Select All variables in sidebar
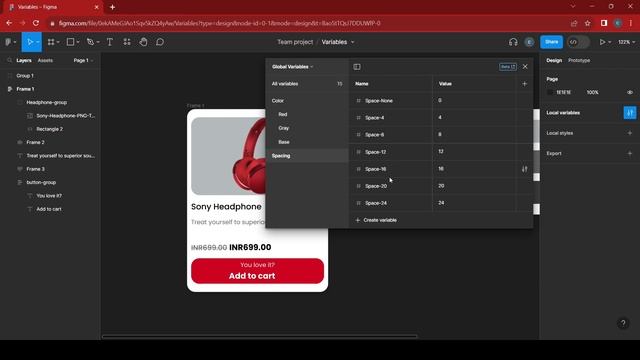Screen dimensions: 640x360 (307, 84)
